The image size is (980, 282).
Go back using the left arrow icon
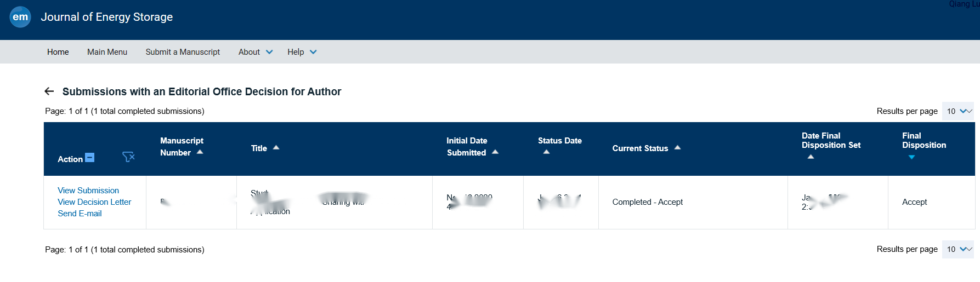[x=49, y=91]
